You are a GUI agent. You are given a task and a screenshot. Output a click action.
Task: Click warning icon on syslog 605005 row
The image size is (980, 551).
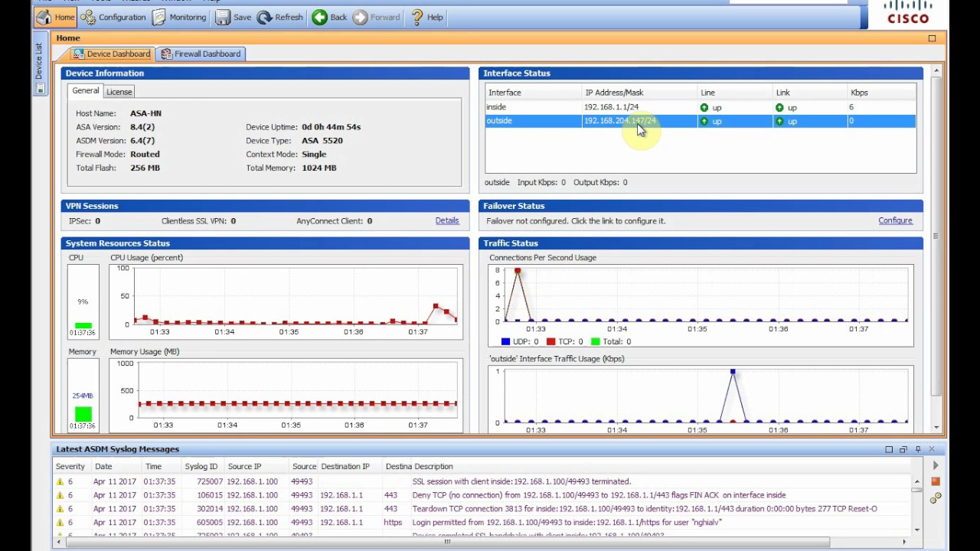pos(60,523)
